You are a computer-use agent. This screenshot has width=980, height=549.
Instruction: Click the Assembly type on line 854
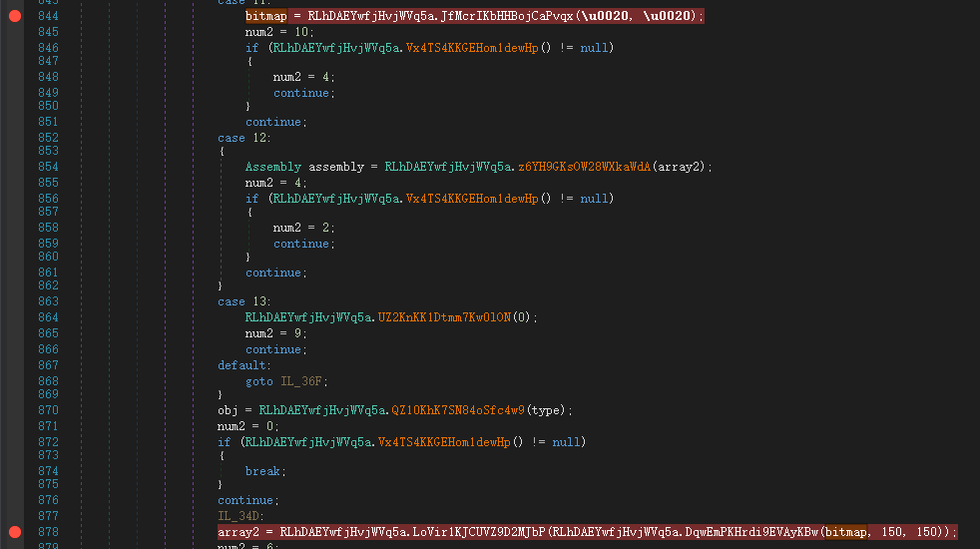click(273, 167)
